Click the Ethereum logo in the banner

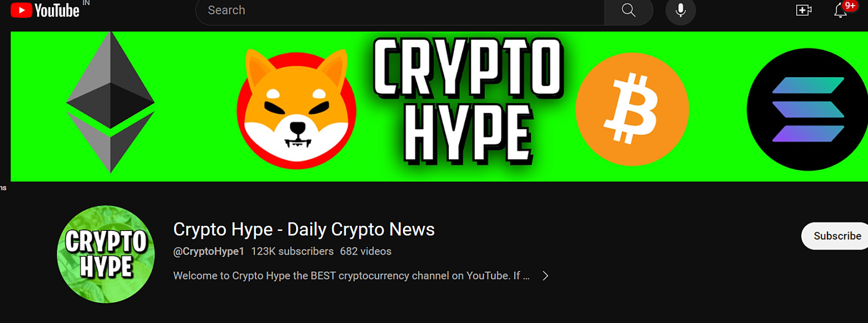coord(110,102)
